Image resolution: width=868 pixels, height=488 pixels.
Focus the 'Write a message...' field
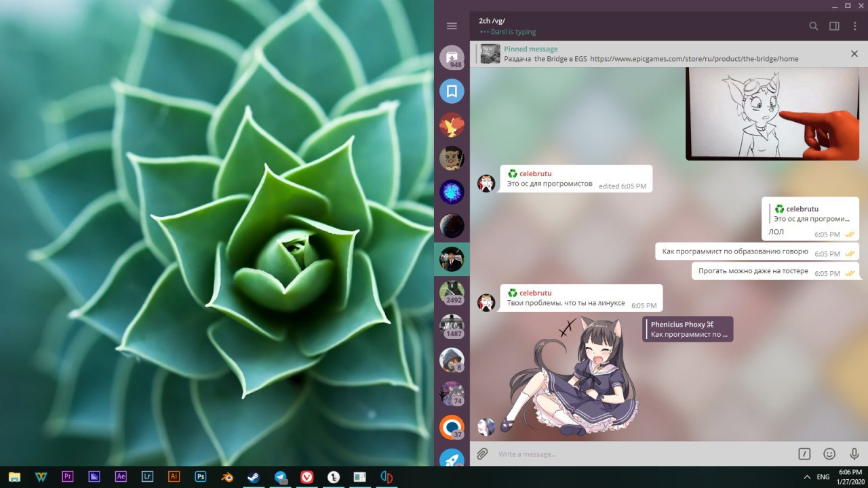pos(641,453)
